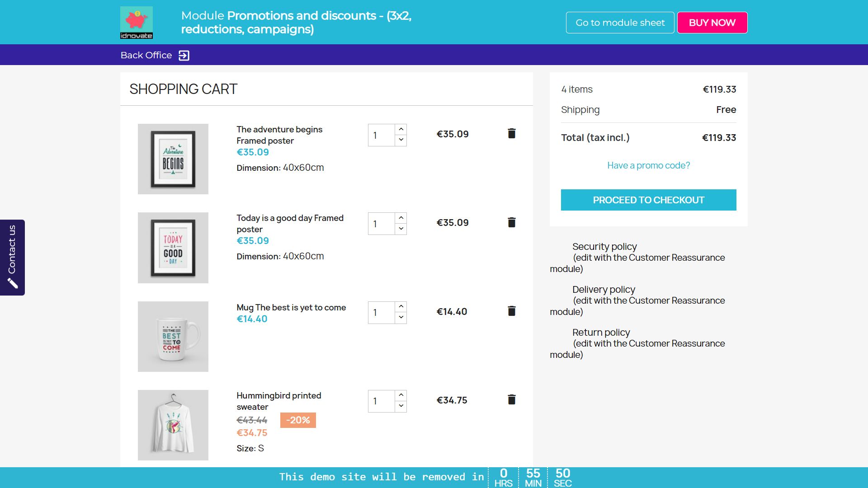Click the Hummingbird sweater thumbnail image
The image size is (868, 488).
[173, 425]
